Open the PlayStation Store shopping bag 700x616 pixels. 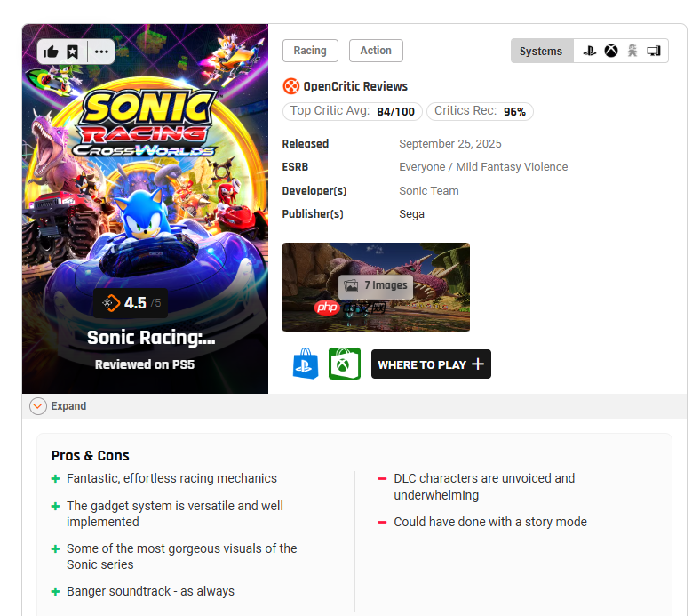click(306, 364)
